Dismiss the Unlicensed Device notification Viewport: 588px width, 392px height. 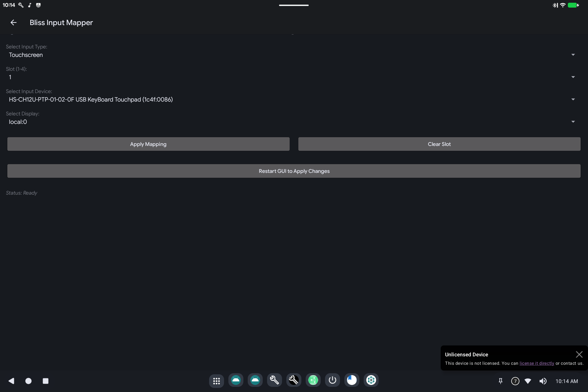(579, 354)
